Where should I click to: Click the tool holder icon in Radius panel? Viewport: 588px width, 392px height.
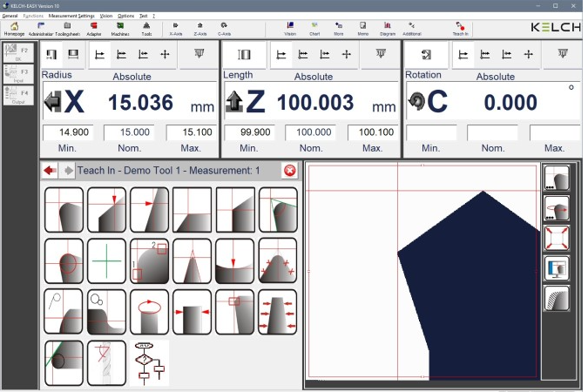(199, 54)
